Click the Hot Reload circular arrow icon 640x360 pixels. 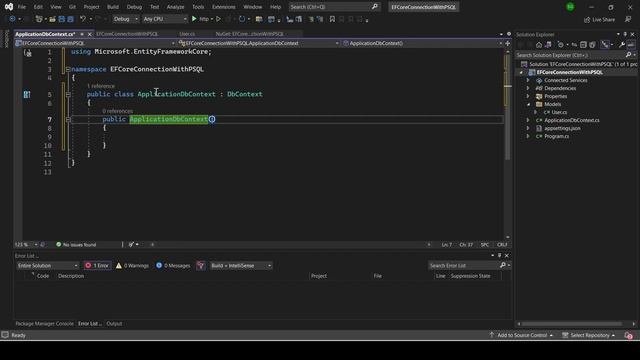[x=242, y=19]
